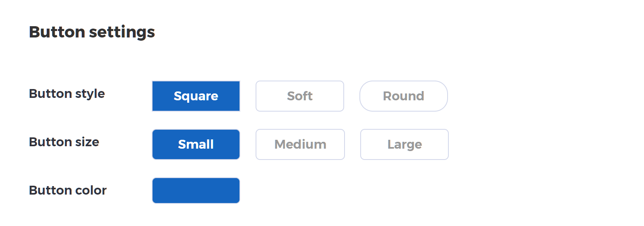Choose the Soft button style
Screen dimensions: 644x226
(300, 96)
